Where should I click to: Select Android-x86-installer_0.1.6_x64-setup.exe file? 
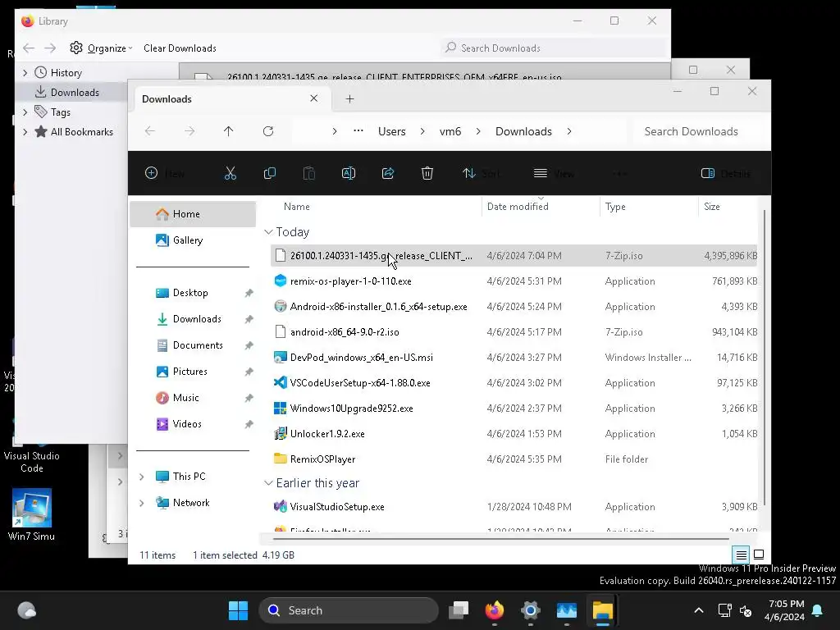(514, 307)
